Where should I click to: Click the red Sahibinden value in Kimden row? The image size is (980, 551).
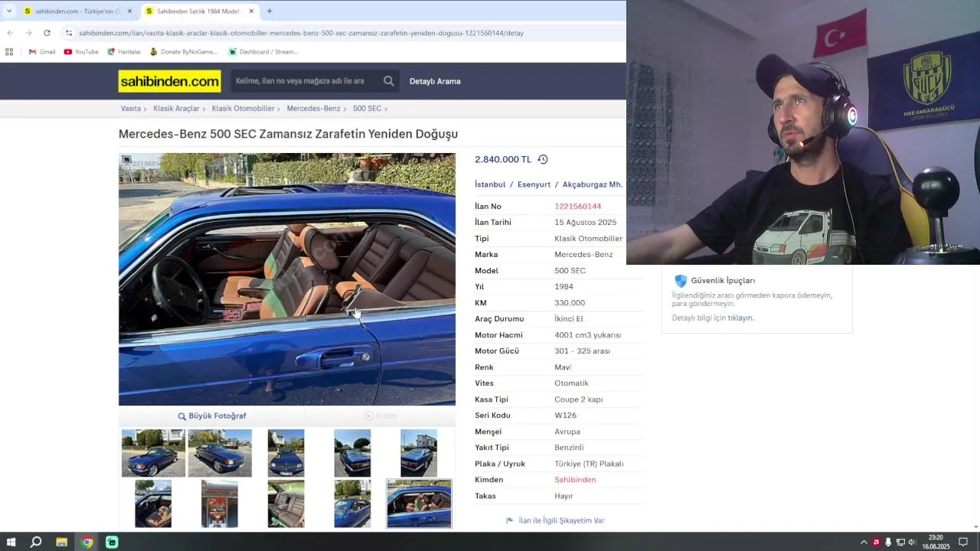click(x=575, y=480)
